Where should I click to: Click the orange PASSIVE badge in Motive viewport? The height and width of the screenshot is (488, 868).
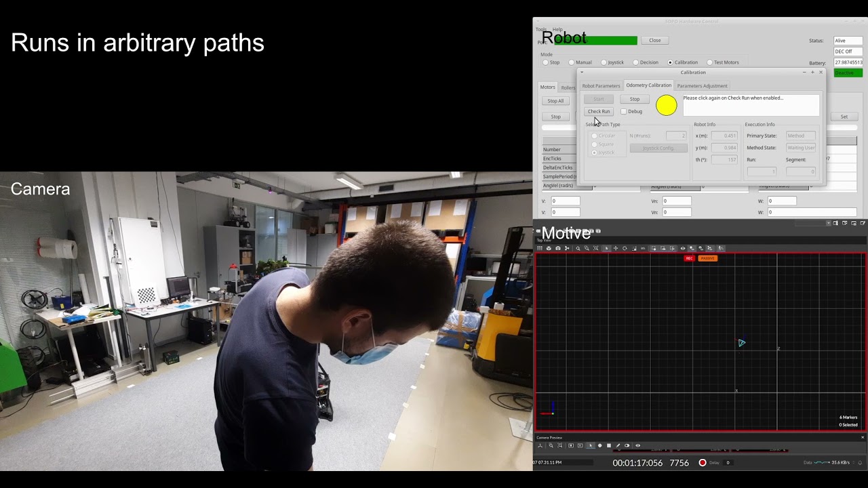click(708, 258)
